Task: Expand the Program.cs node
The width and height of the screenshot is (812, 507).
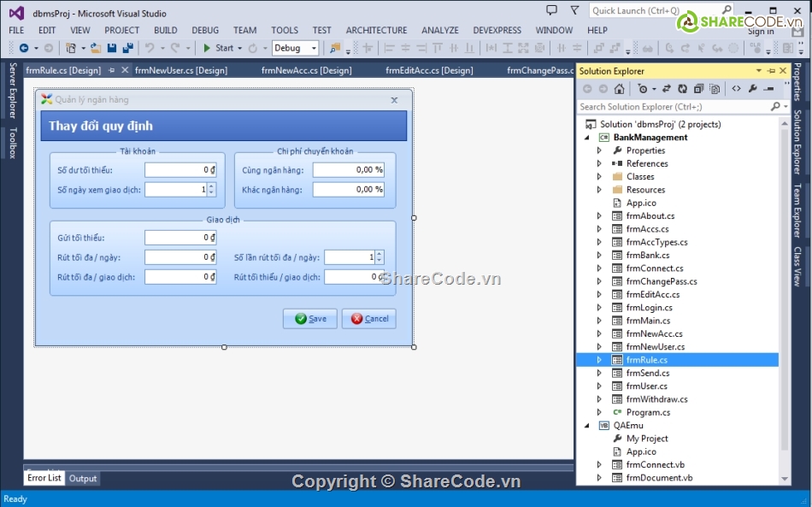Action: pos(600,412)
